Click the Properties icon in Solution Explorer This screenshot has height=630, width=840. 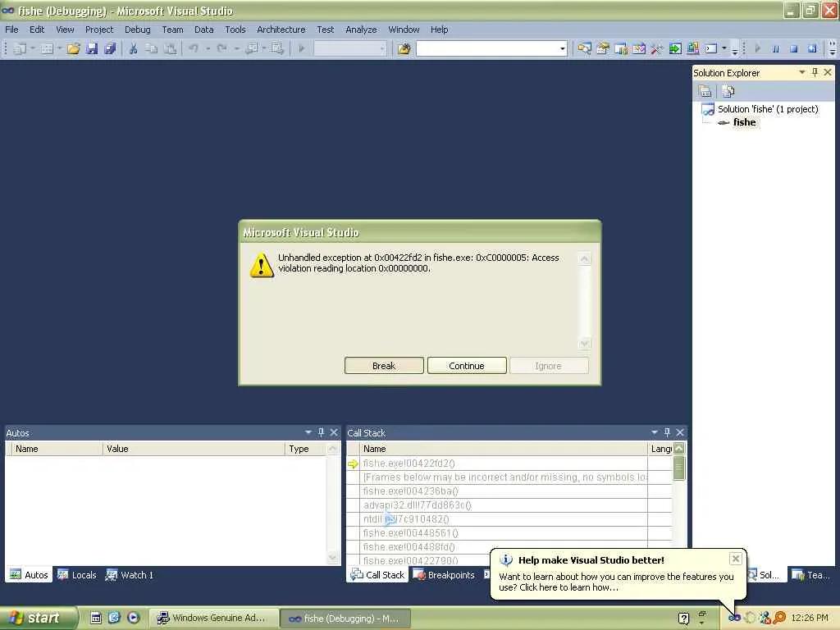click(x=705, y=91)
